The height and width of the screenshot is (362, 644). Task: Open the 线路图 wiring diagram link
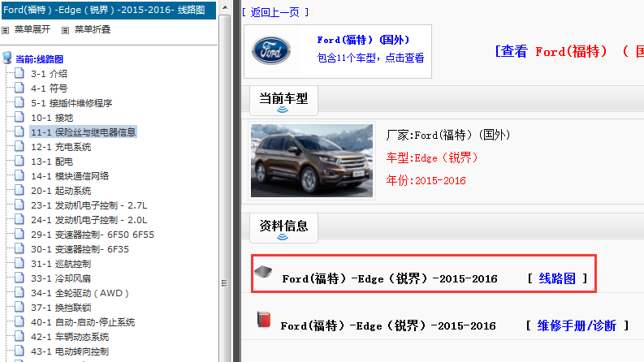point(557,278)
